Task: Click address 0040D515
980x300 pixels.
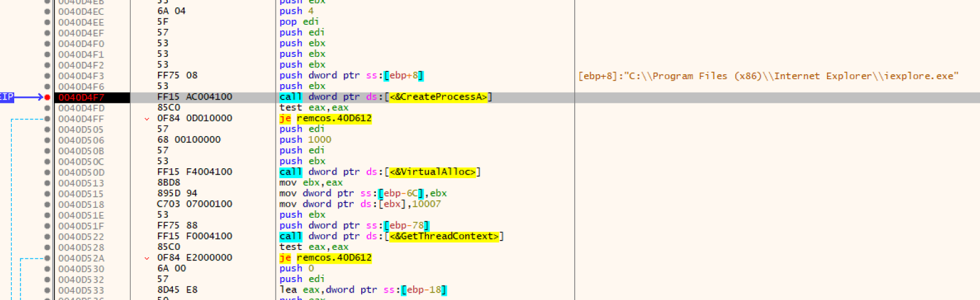Action: coord(81,194)
